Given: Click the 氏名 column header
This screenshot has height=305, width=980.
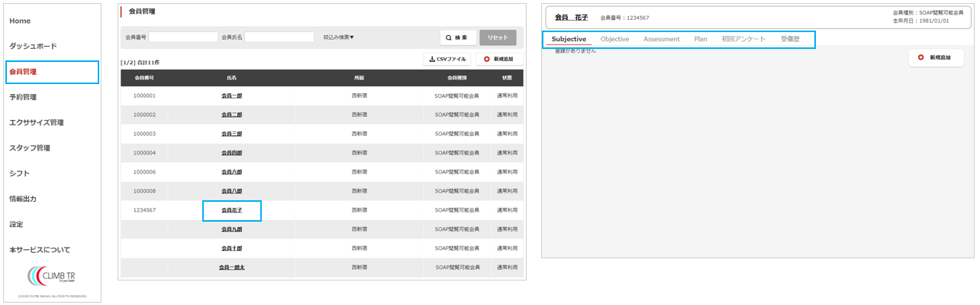Looking at the screenshot, I should pos(231,78).
